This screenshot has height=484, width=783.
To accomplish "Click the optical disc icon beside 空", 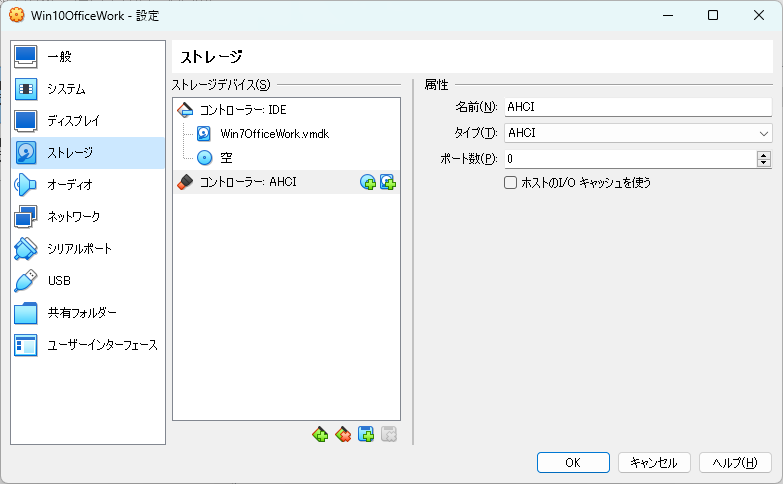I will pyautogui.click(x=204, y=158).
